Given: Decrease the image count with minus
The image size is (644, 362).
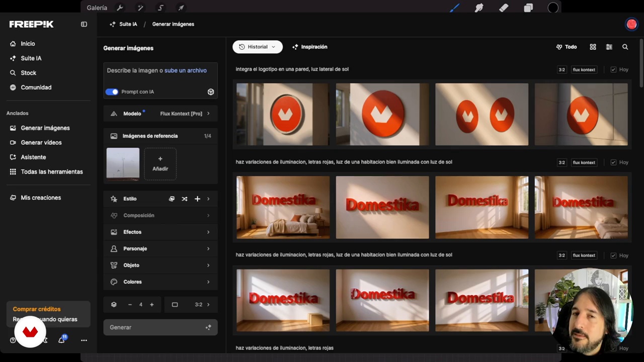Looking at the screenshot, I should 130,304.
